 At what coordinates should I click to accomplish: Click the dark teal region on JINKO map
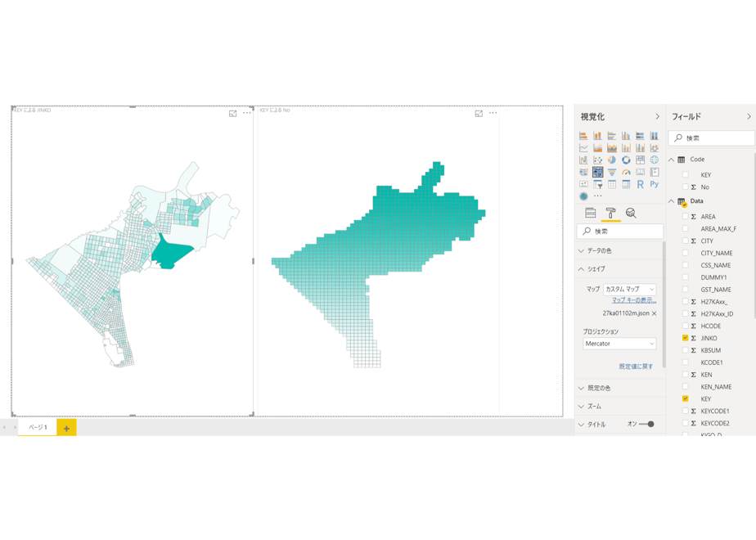point(169,252)
